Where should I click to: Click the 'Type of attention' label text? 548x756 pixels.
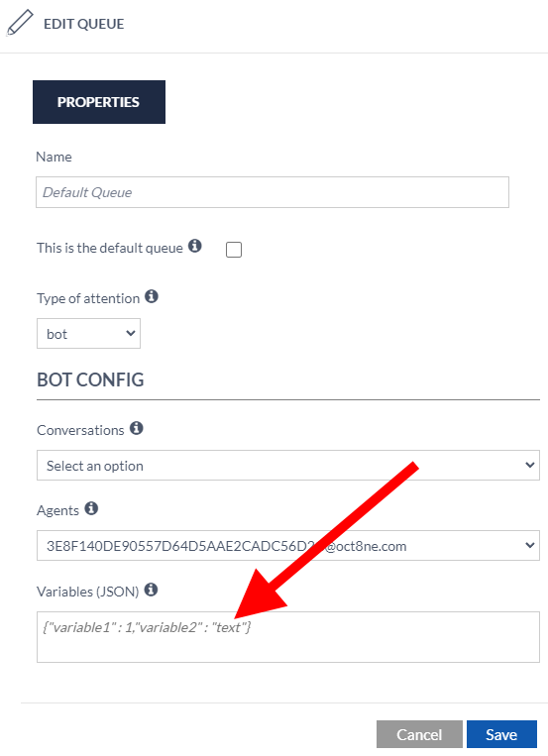88,298
